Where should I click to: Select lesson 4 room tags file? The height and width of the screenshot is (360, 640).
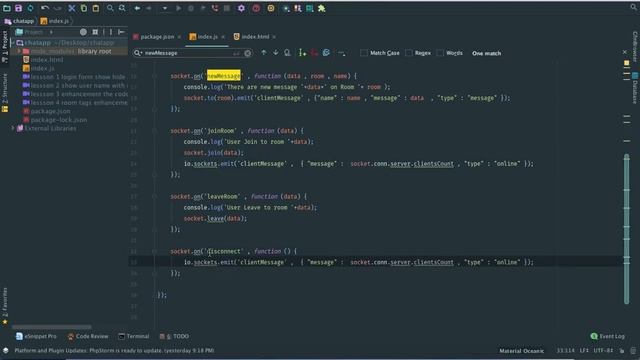[75, 102]
